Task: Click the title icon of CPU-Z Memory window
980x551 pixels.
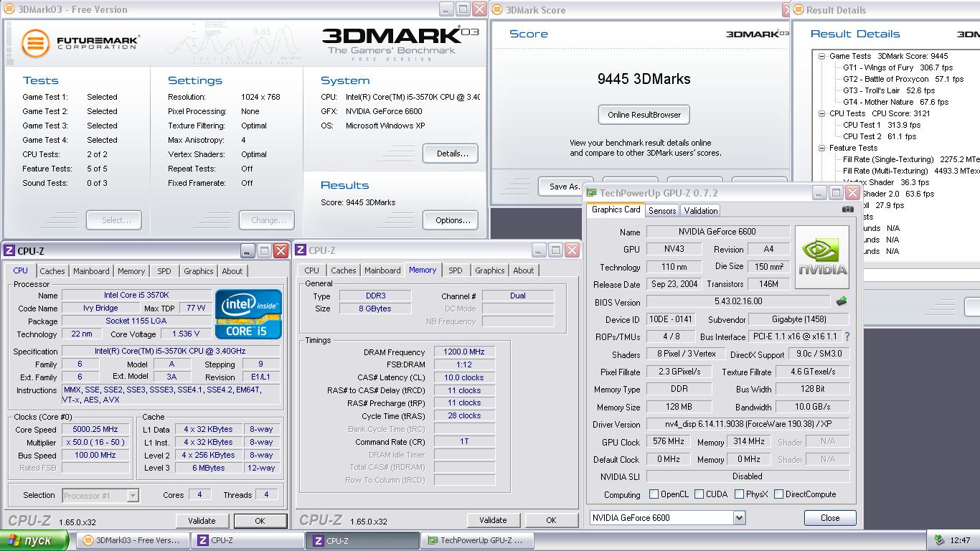Action: click(301, 250)
